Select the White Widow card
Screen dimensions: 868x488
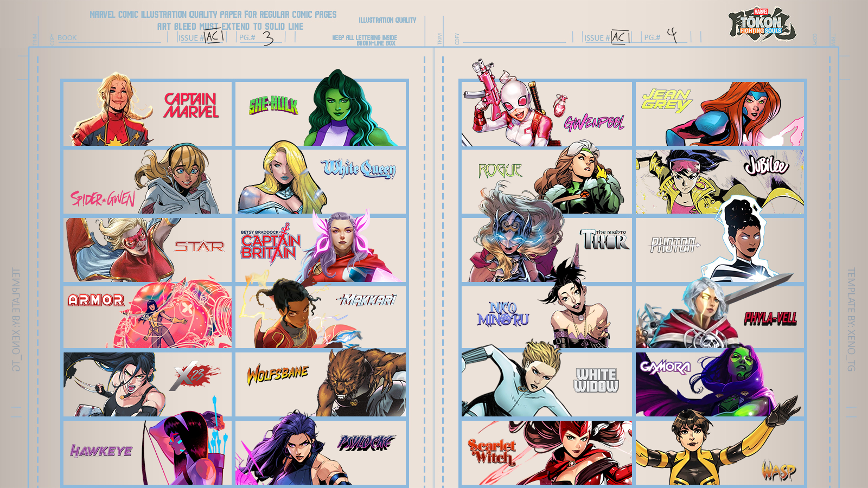547,384
